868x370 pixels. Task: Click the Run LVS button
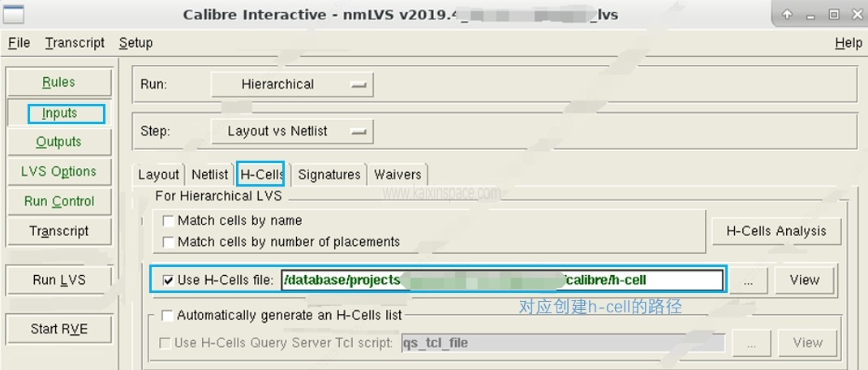(x=59, y=280)
